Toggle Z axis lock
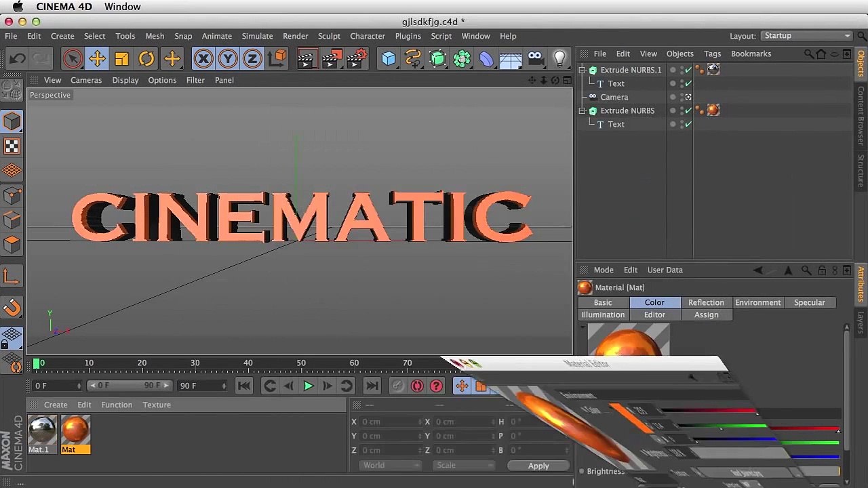868x488 pixels. click(x=252, y=59)
